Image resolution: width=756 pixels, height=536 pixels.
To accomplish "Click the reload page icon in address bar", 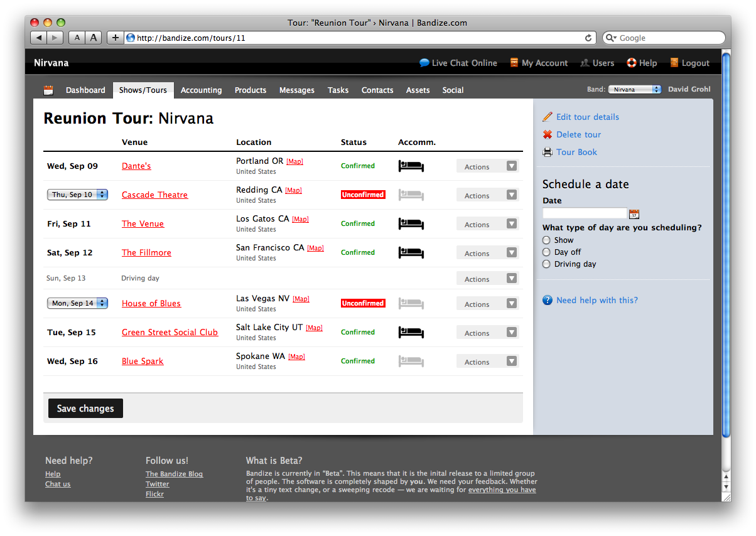I will coord(588,38).
